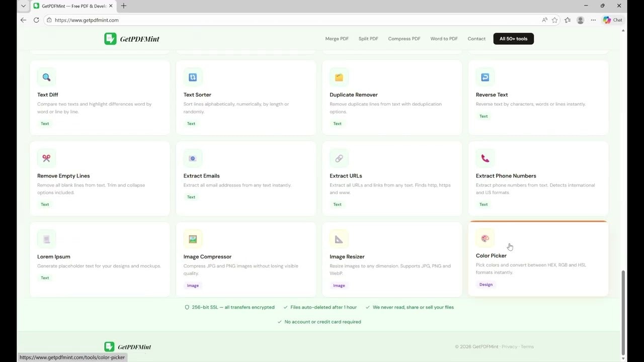Open the Text Sorter tool title

tap(197, 95)
